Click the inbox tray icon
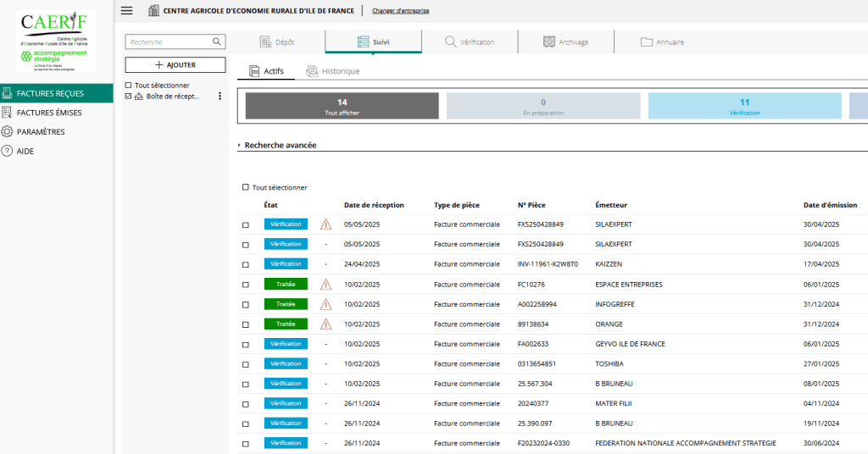The width and height of the screenshot is (868, 454). 139,97
